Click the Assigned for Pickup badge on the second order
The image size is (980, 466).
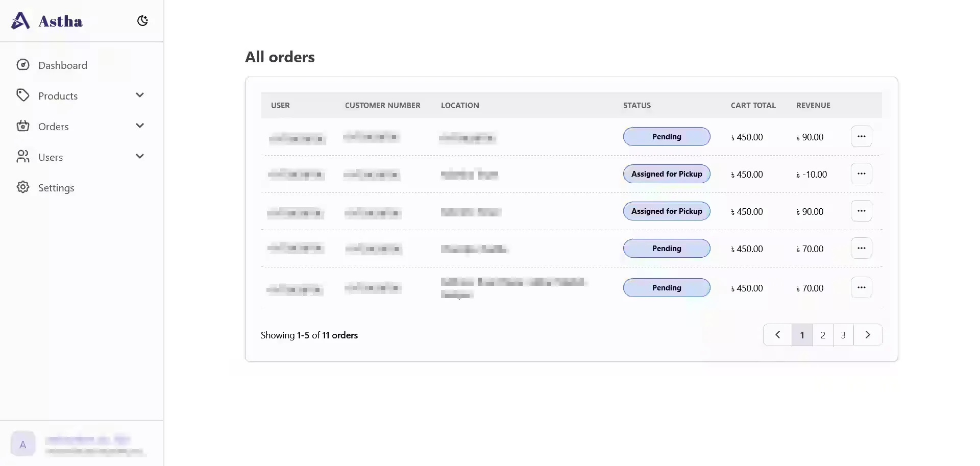666,174
